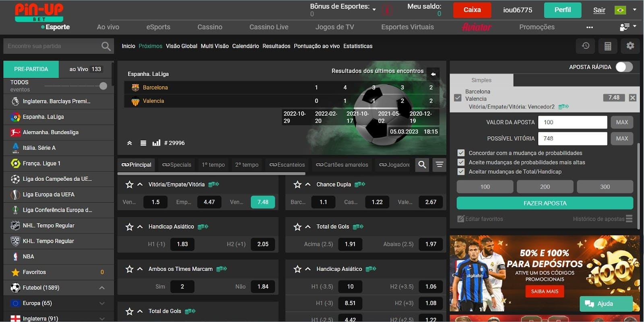Uncheck Aceitar mudanças de Total/Handicap
Viewport: 644px width, 322px height.
click(461, 171)
